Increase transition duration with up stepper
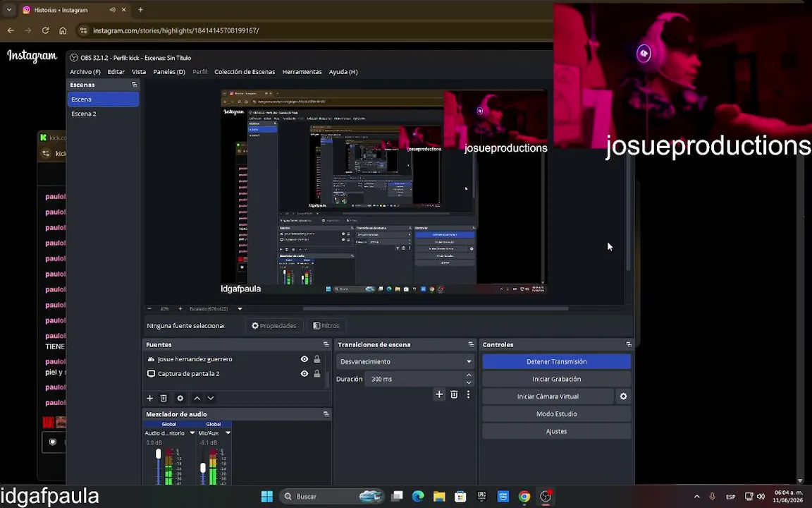The width and height of the screenshot is (812, 508). [x=469, y=375]
